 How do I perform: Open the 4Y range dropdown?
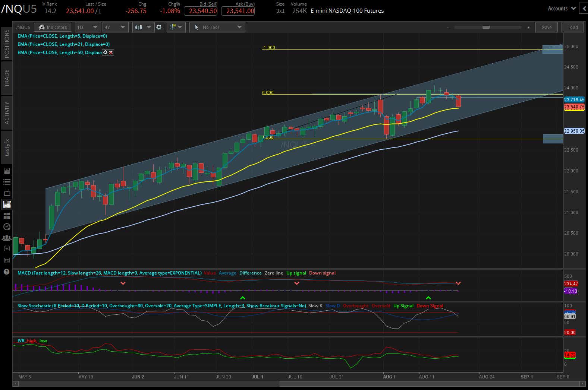coord(116,27)
